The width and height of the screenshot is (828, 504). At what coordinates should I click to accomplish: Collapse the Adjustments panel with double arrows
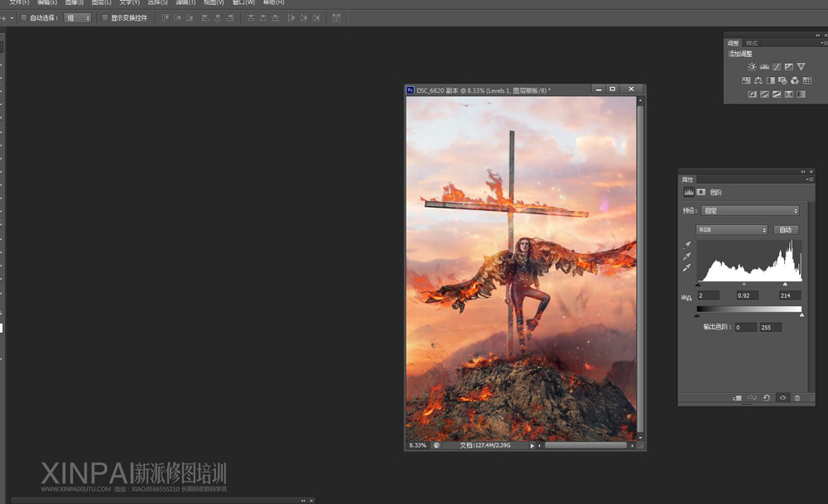click(x=818, y=36)
